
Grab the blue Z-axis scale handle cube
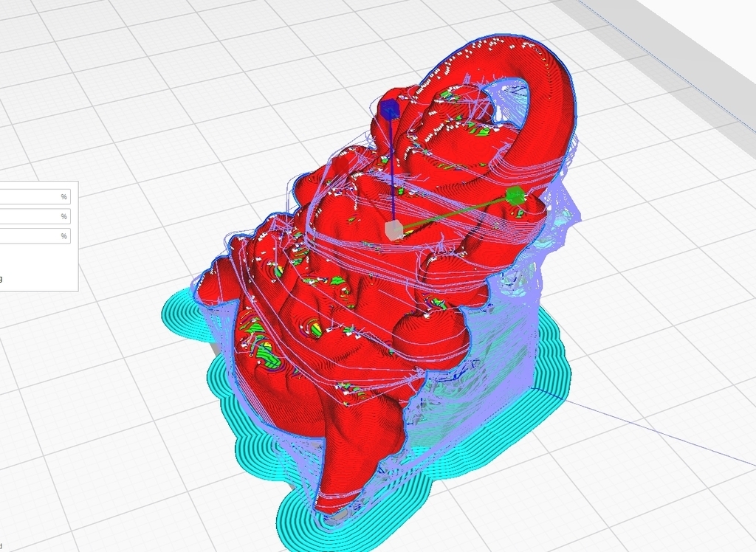click(x=388, y=109)
